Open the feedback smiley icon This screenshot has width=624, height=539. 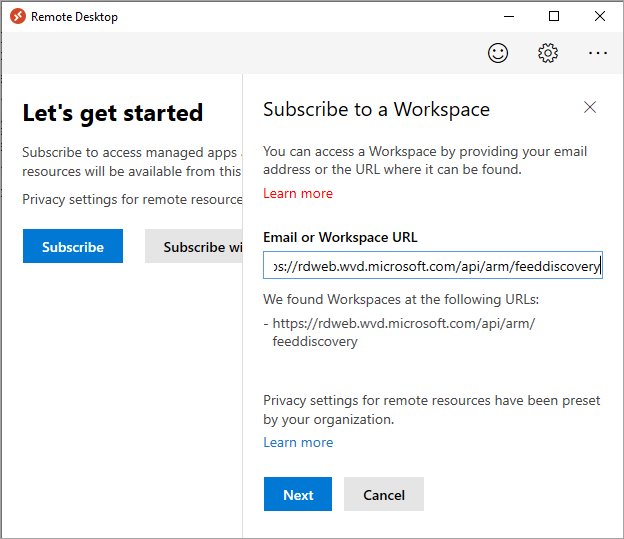pyautogui.click(x=498, y=53)
